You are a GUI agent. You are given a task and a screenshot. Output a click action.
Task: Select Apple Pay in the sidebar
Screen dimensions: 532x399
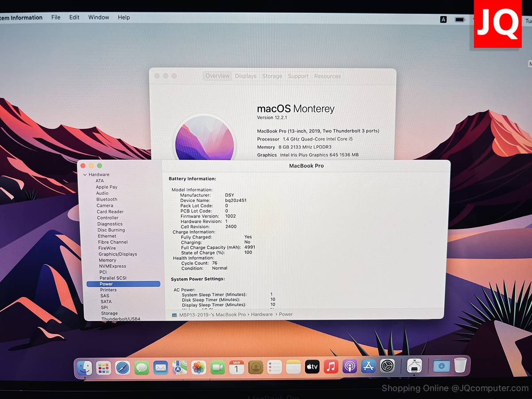point(107,187)
